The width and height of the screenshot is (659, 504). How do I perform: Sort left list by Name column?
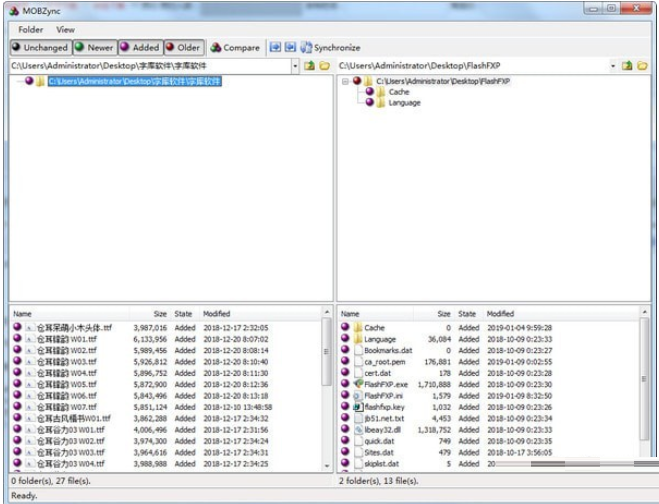70,314
